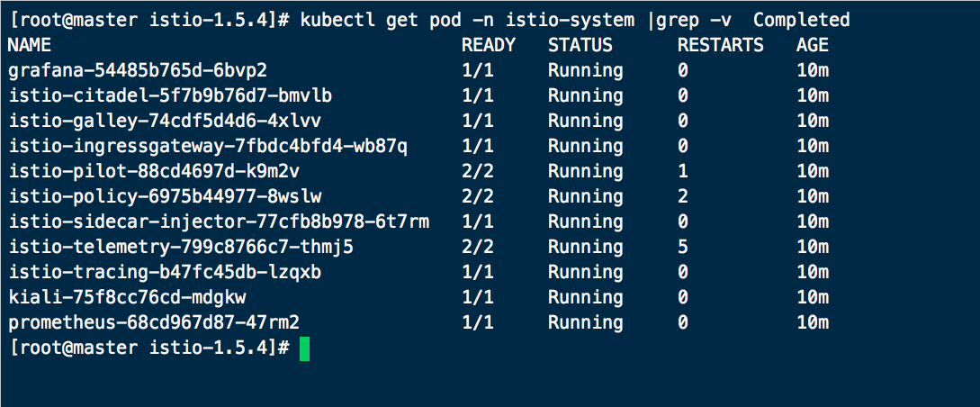Screen dimensions: 980x407
Task: Click the kiali-75f8cc76cd-mdgkw pod name
Action: 127,297
